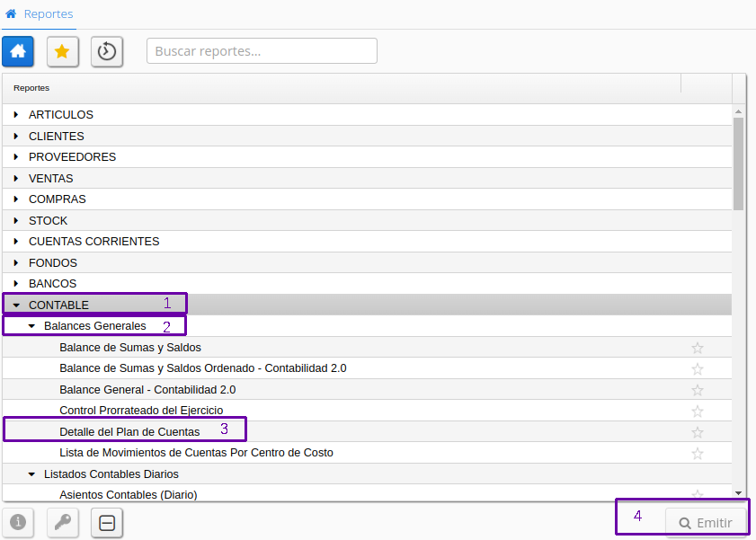This screenshot has height=540, width=756.
Task: Expand the STOCK category arrow
Action: 16,221
